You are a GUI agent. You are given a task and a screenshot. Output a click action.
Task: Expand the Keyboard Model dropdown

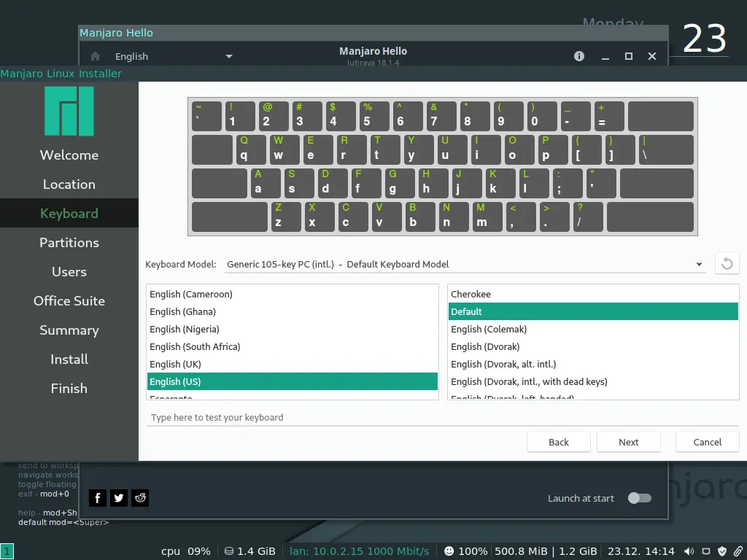[465, 264]
